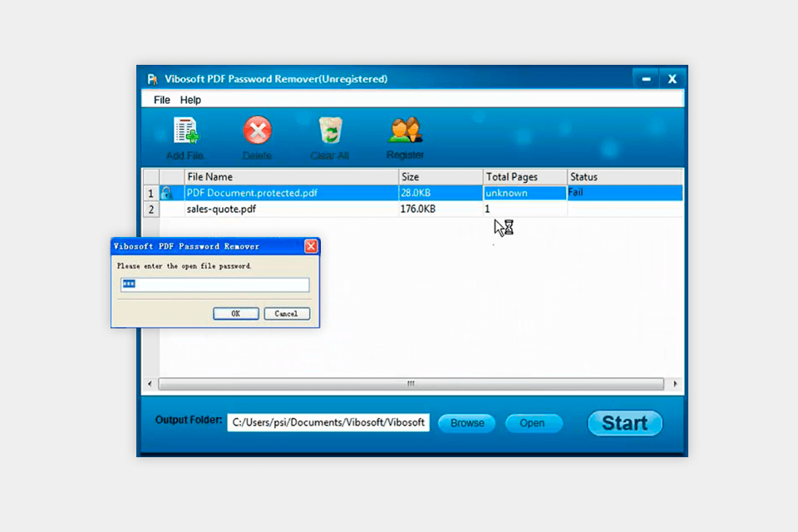Image resolution: width=798 pixels, height=532 pixels.
Task: Click the Add File toolbar icon
Action: point(185,131)
